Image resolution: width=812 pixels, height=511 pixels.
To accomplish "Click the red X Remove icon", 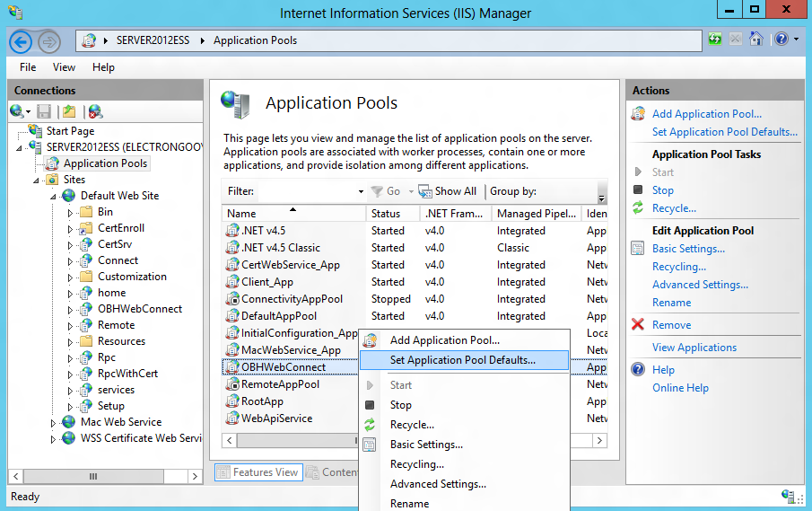I will click(638, 324).
